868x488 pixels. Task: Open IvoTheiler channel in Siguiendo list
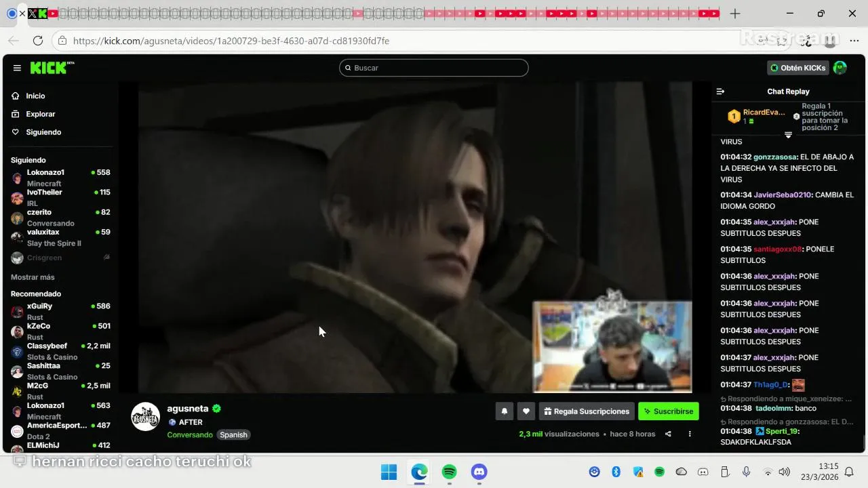[60, 197]
